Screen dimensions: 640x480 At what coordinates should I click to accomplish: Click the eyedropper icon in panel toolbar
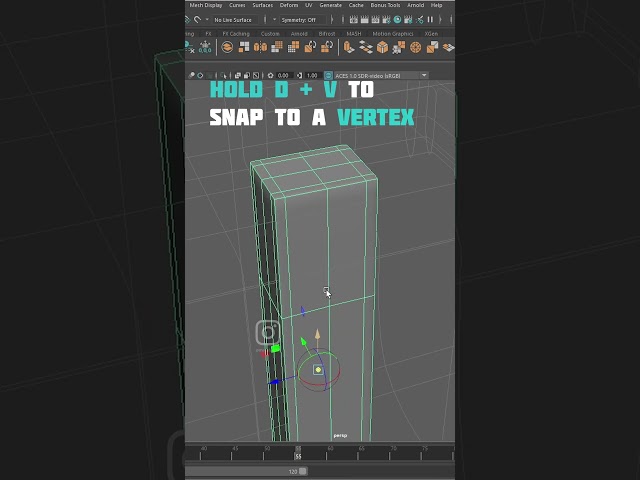click(x=191, y=76)
